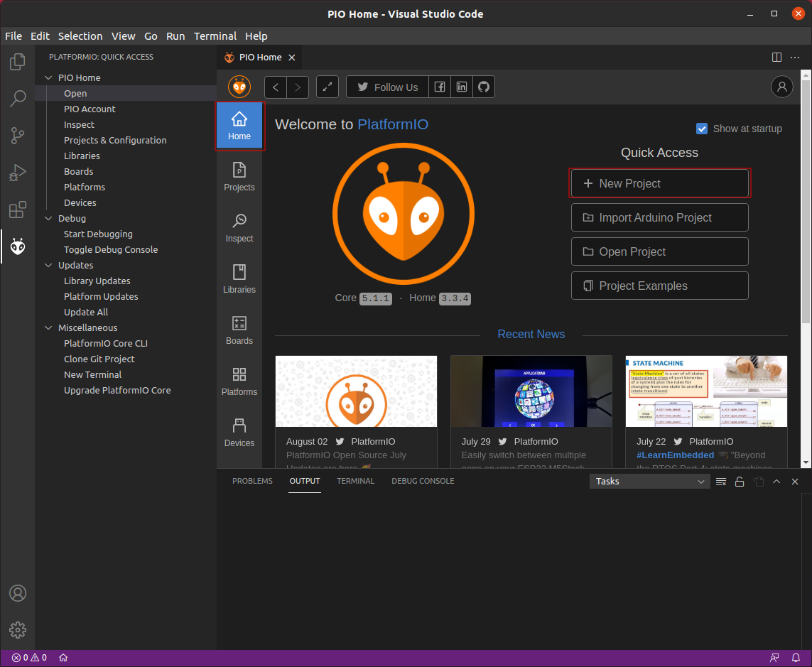Open PlatformIO LinkedIn page icon
The width and height of the screenshot is (812, 667).
461,87
